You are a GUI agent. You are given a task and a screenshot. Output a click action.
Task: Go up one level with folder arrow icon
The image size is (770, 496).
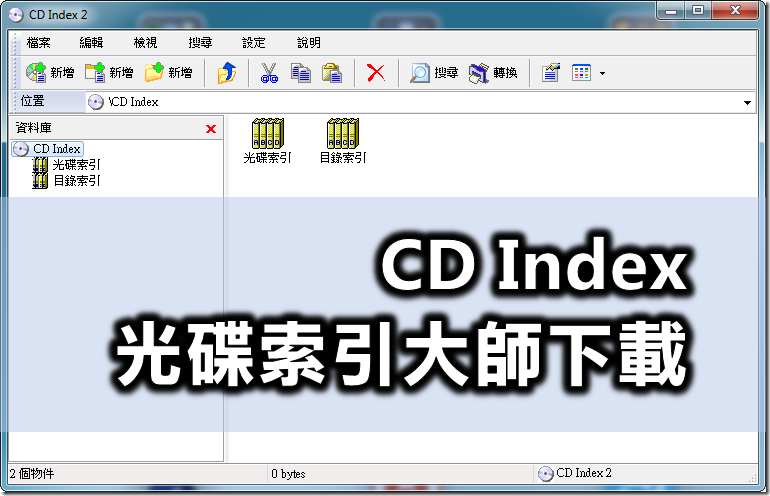pyautogui.click(x=227, y=73)
